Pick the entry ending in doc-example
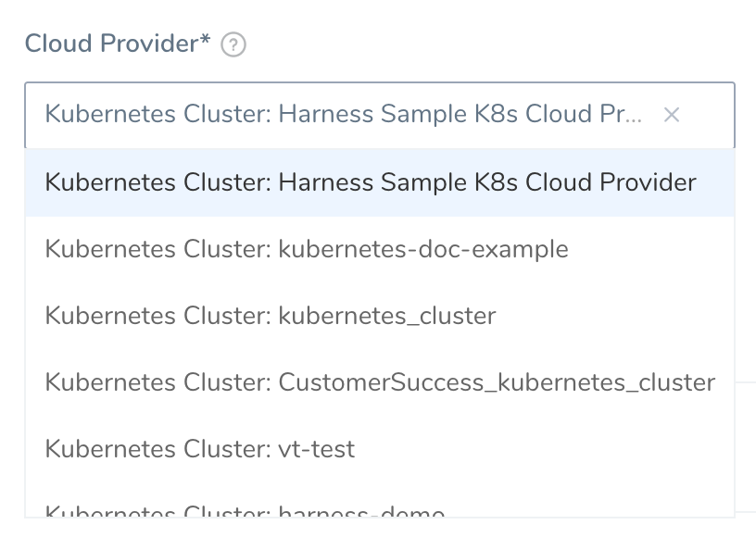 coord(380,249)
